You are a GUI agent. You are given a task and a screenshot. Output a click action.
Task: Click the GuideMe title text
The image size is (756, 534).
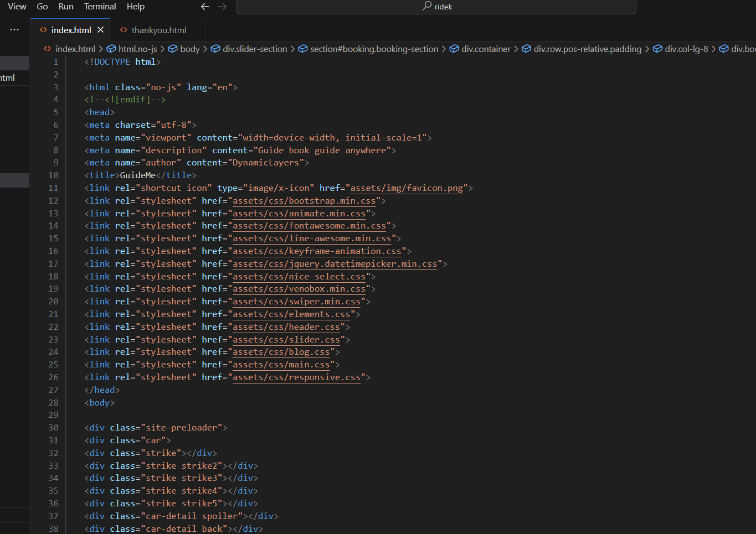point(138,175)
